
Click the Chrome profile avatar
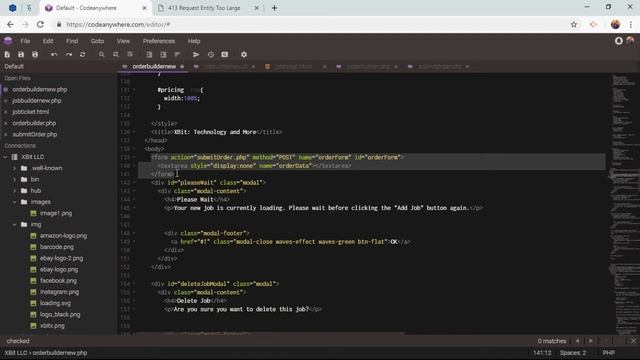[x=616, y=24]
